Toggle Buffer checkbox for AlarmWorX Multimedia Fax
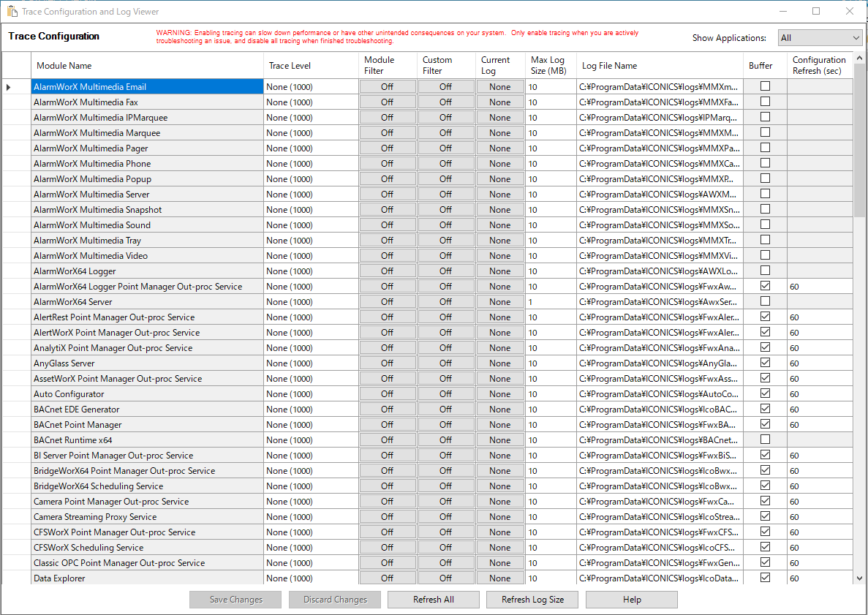 [x=765, y=102]
